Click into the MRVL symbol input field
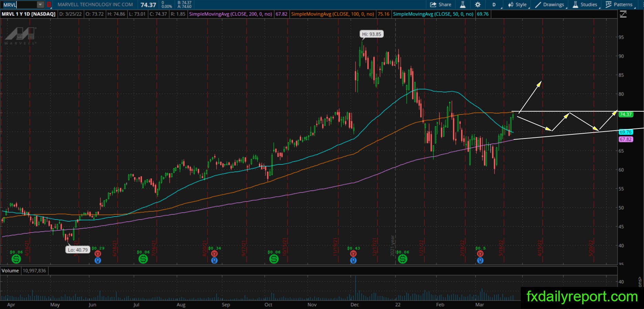 pyautogui.click(x=19, y=4)
